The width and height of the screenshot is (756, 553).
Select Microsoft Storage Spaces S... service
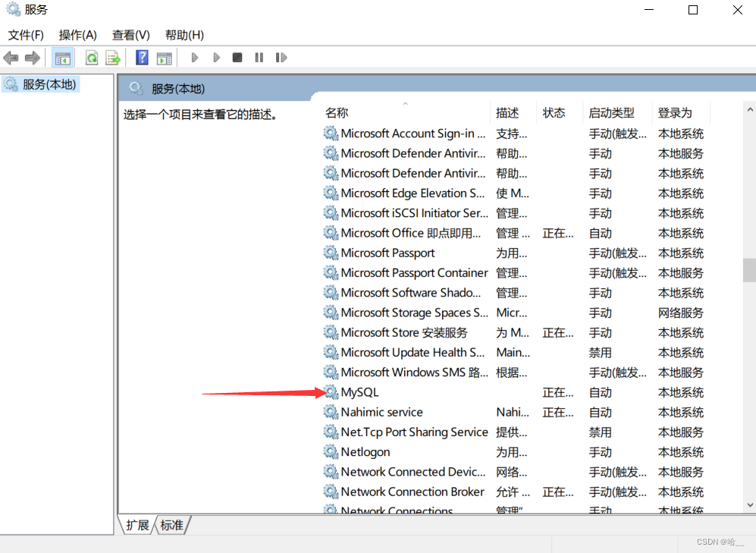(414, 313)
